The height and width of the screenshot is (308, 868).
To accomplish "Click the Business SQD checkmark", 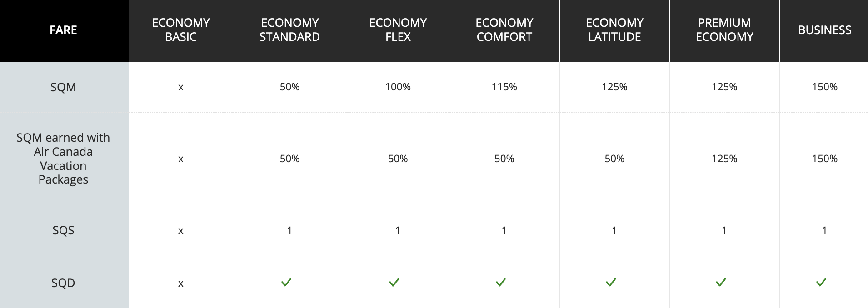I will click(x=821, y=283).
